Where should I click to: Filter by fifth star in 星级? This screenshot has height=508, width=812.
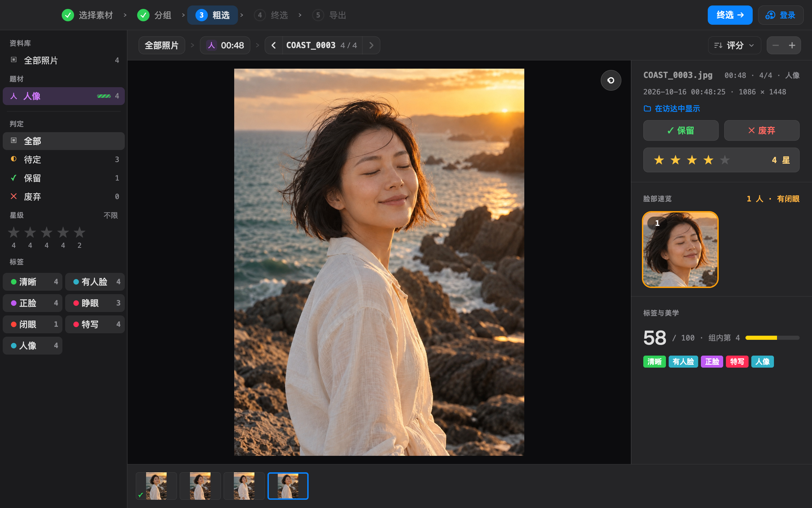tap(80, 232)
